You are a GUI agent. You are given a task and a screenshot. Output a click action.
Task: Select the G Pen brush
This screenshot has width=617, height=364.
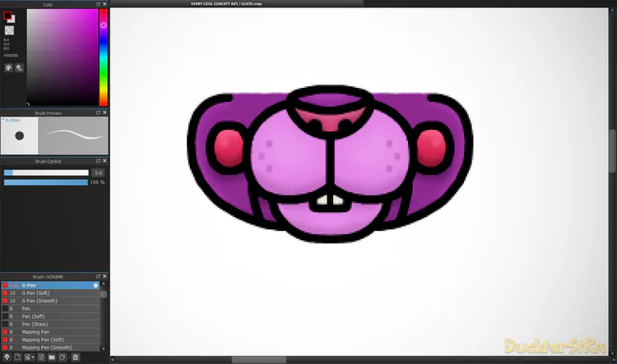50,285
